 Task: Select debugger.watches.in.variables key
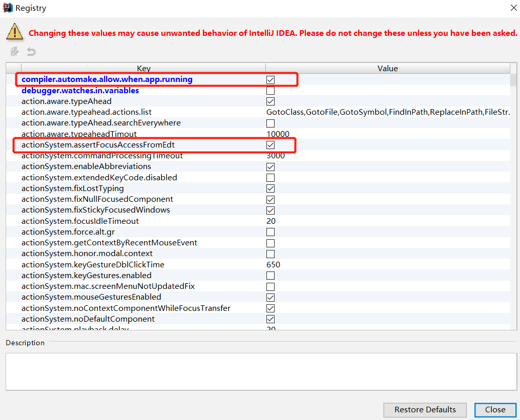coord(80,91)
